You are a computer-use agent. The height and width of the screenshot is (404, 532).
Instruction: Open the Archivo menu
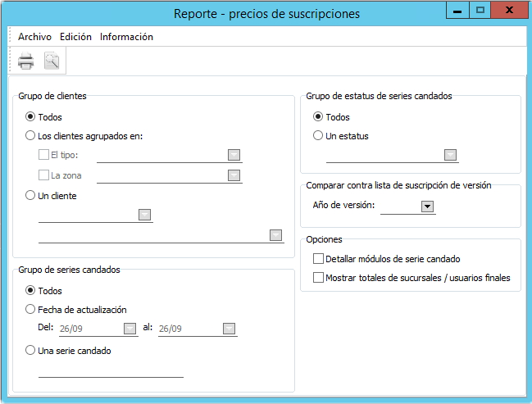click(34, 37)
